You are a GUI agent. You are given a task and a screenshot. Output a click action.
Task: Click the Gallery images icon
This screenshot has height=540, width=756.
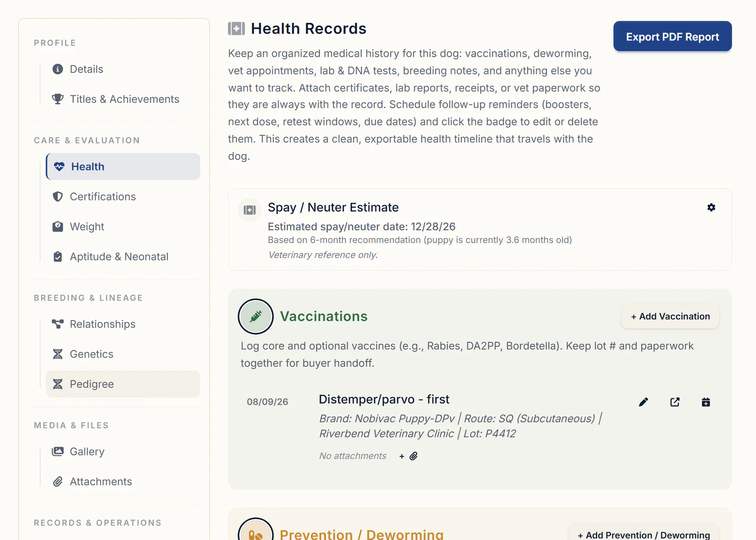(58, 451)
